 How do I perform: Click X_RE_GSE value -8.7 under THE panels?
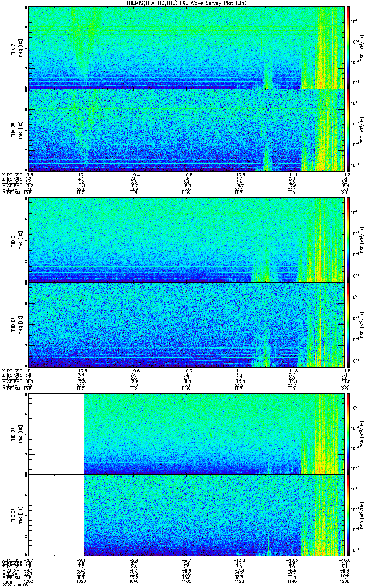(x=29, y=560)
